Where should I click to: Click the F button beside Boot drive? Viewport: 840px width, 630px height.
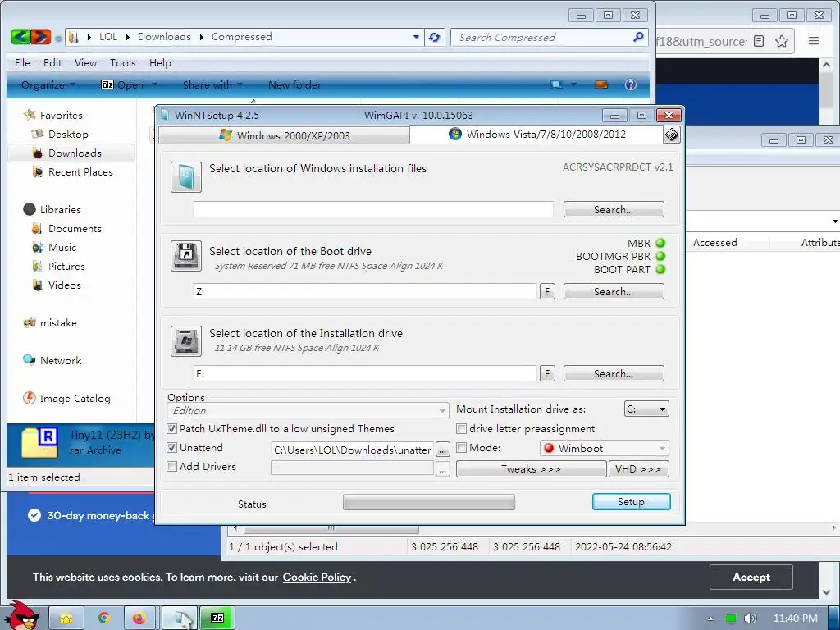click(547, 291)
